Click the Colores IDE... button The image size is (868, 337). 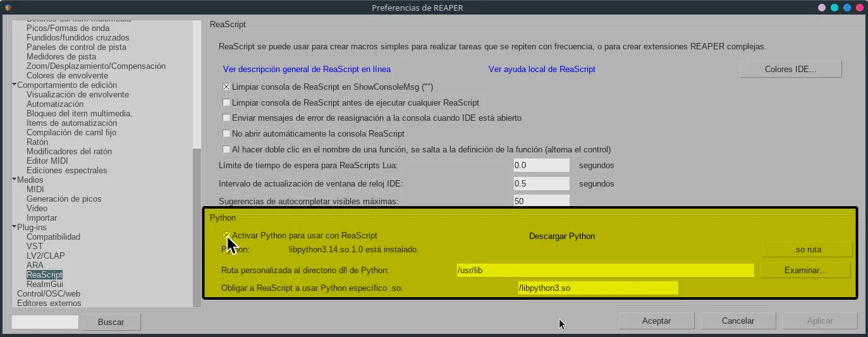[790, 70]
